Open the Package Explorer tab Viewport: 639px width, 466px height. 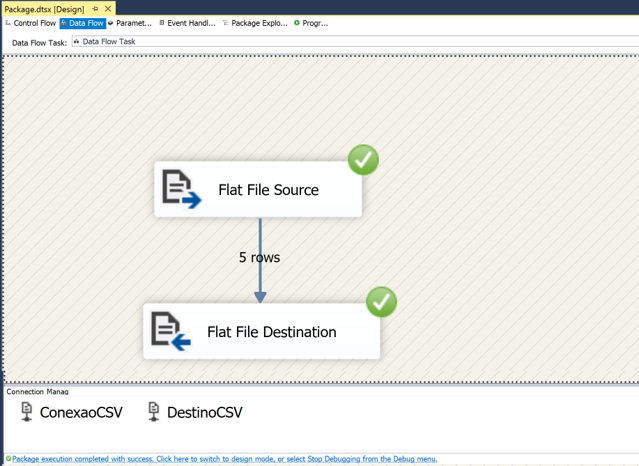click(255, 23)
